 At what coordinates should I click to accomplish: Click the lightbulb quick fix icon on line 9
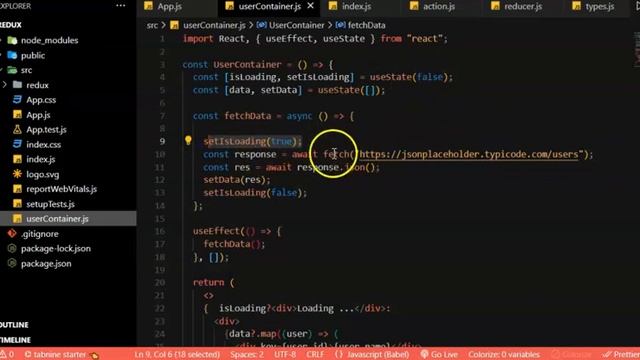coord(188,140)
